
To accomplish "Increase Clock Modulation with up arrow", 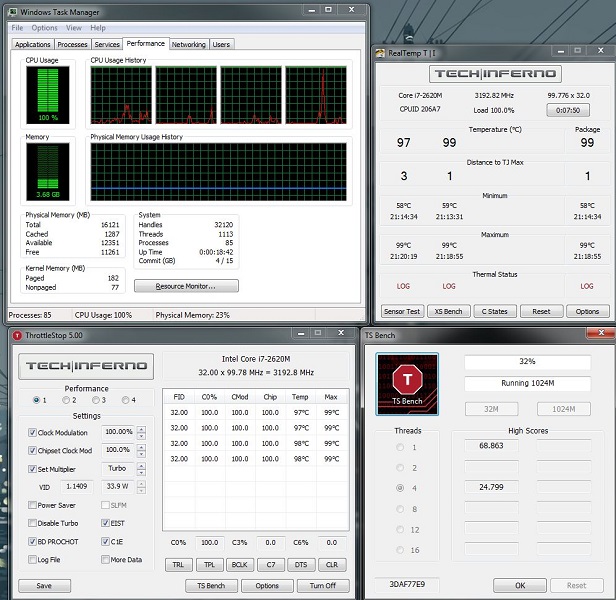I will [141, 429].
